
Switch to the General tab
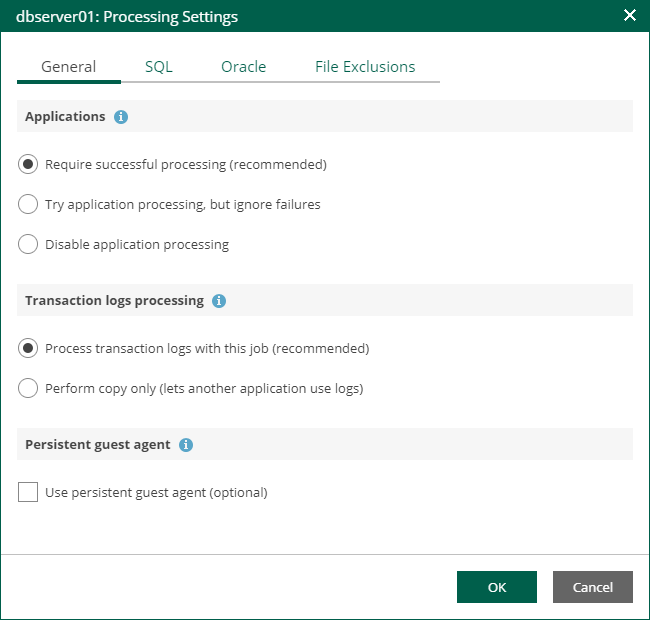pos(68,67)
